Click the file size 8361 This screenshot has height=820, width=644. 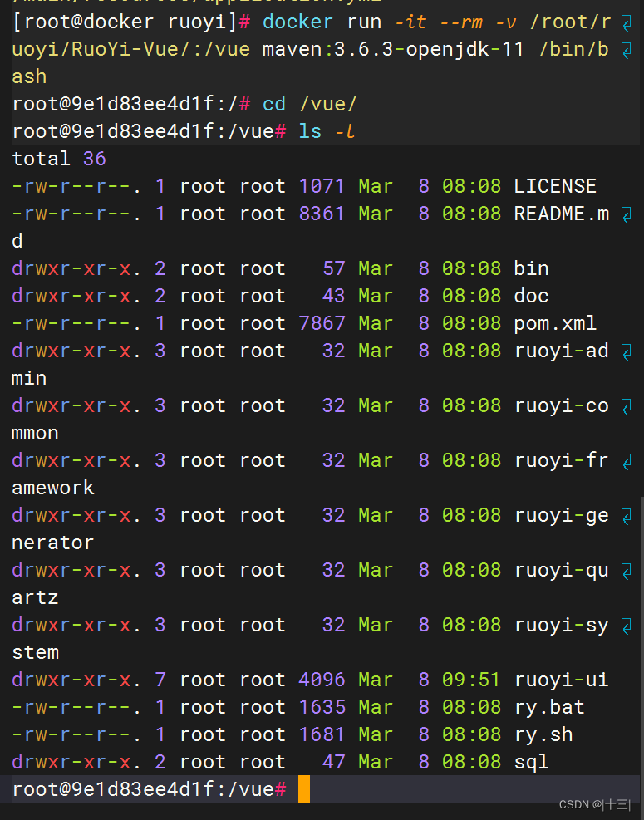point(322,214)
